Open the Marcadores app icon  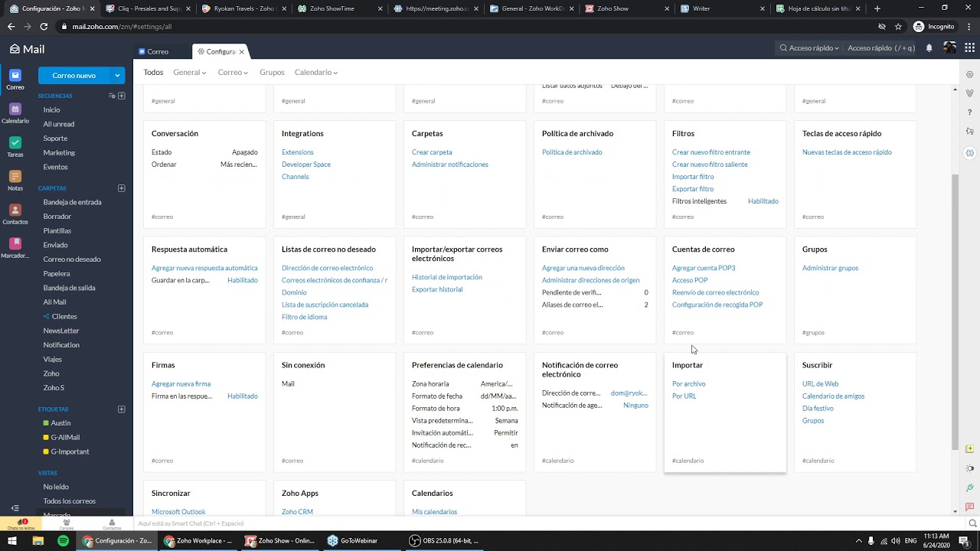pyautogui.click(x=15, y=247)
